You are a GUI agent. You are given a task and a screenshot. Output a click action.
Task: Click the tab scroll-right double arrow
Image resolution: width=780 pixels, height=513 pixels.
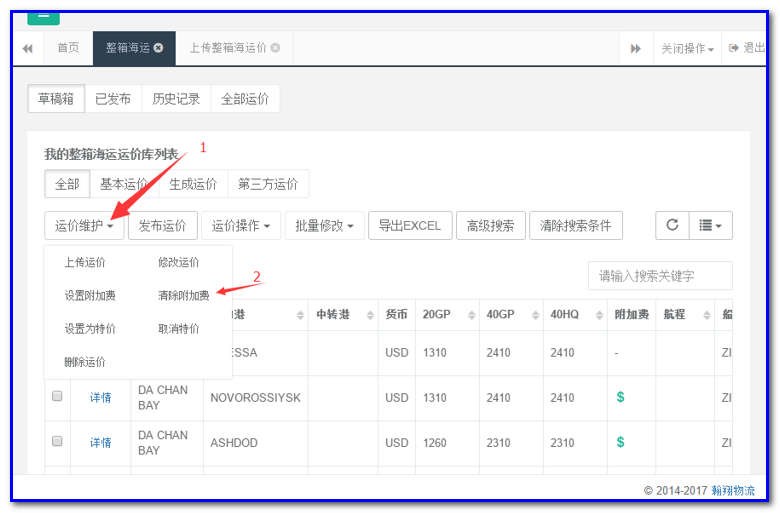636,48
